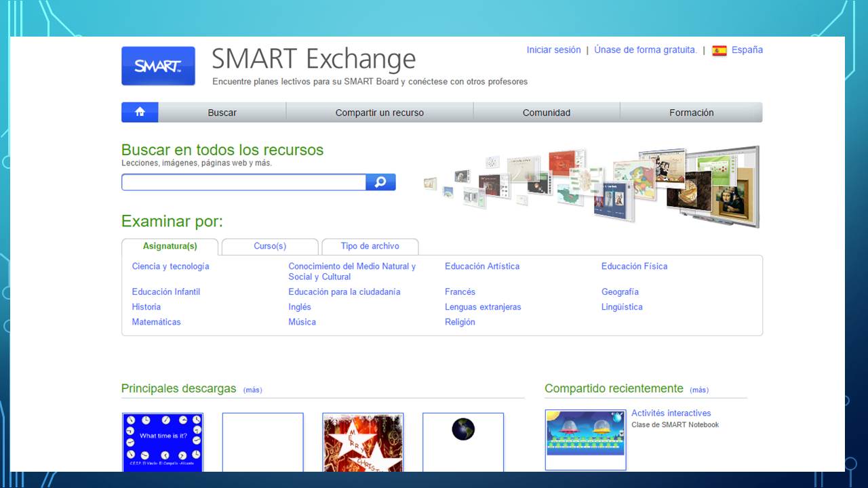Click the magnifier search button

(380, 182)
